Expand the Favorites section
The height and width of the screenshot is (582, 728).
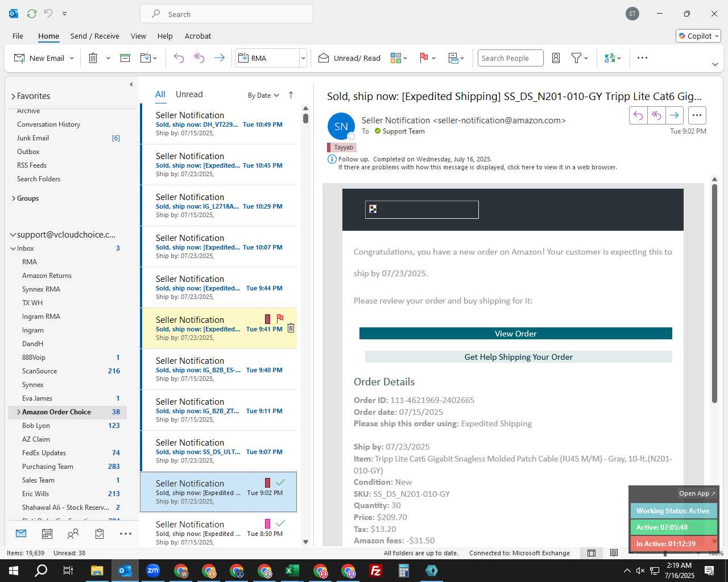pos(13,96)
